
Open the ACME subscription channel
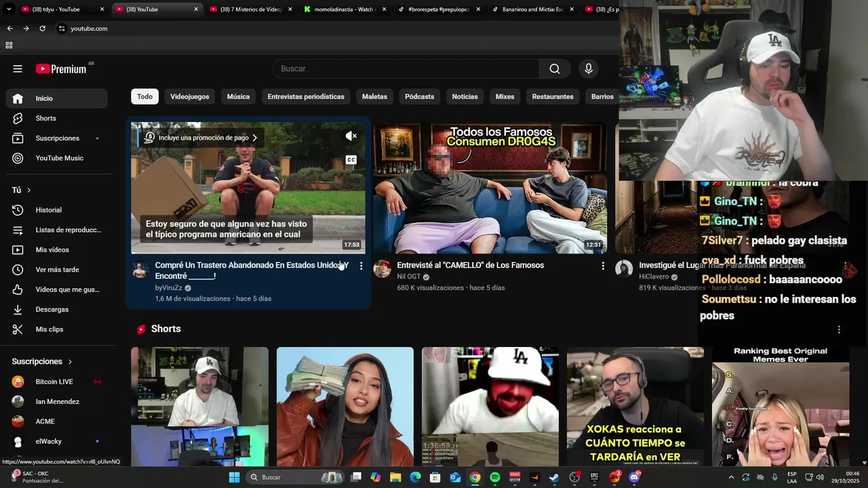pos(57,422)
